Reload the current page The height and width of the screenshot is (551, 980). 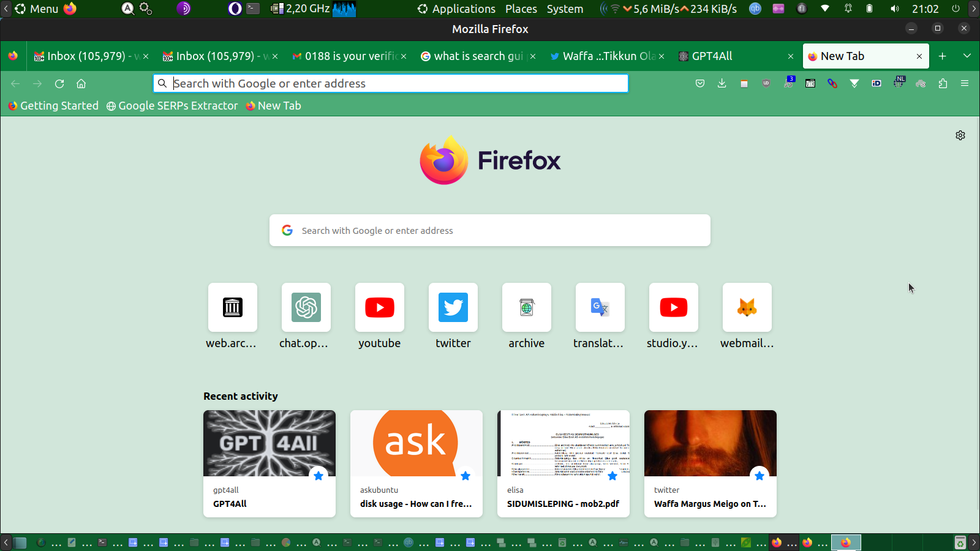(x=59, y=83)
